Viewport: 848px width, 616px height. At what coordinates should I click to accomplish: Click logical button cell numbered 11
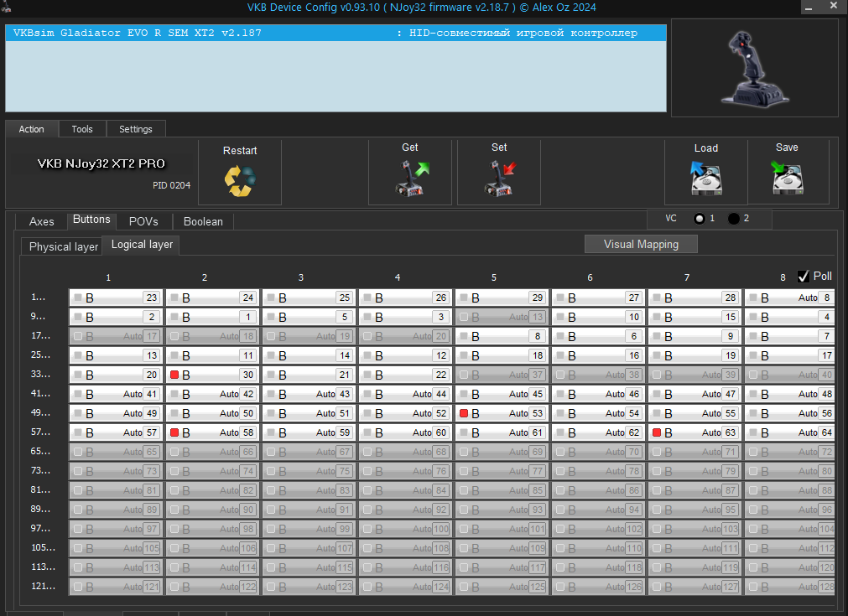[x=212, y=355]
